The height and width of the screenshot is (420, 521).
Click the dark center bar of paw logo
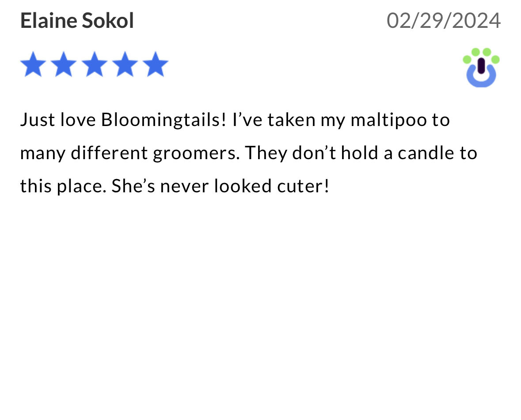[481, 65]
